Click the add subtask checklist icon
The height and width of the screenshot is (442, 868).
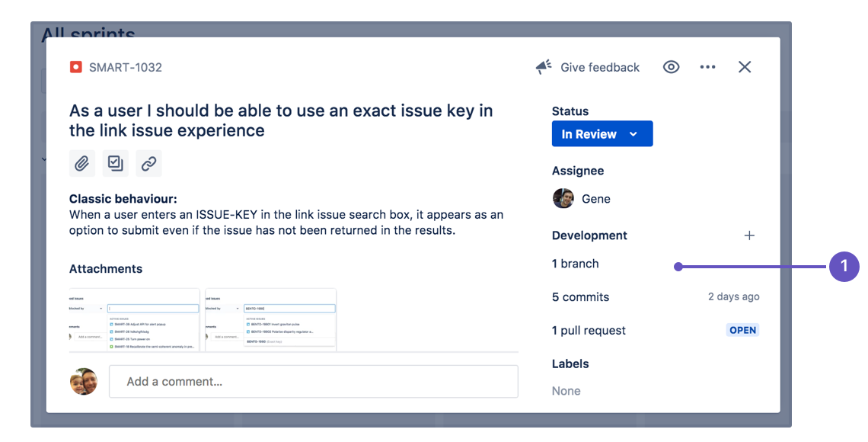coord(116,163)
